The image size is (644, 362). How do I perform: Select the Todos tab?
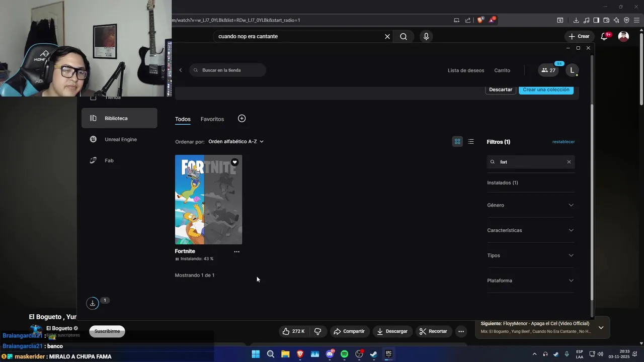click(x=183, y=119)
